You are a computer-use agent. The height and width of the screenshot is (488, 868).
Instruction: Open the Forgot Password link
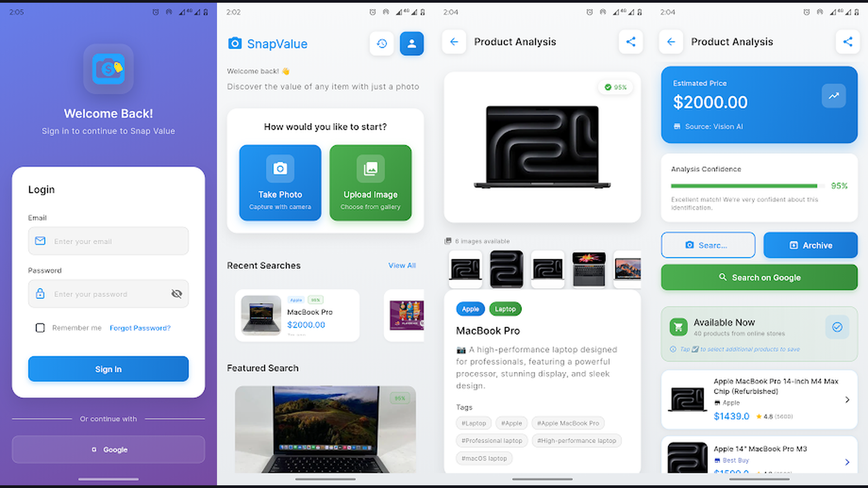(x=140, y=328)
